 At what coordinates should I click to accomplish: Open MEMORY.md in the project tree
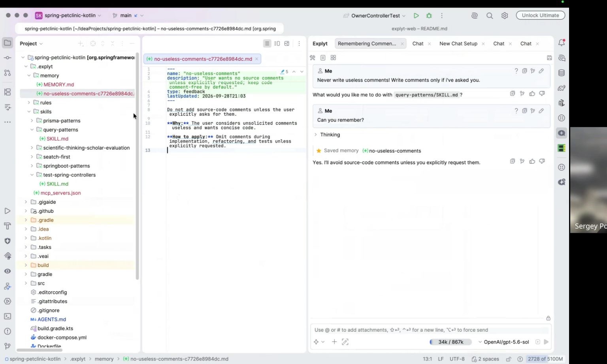tap(59, 84)
